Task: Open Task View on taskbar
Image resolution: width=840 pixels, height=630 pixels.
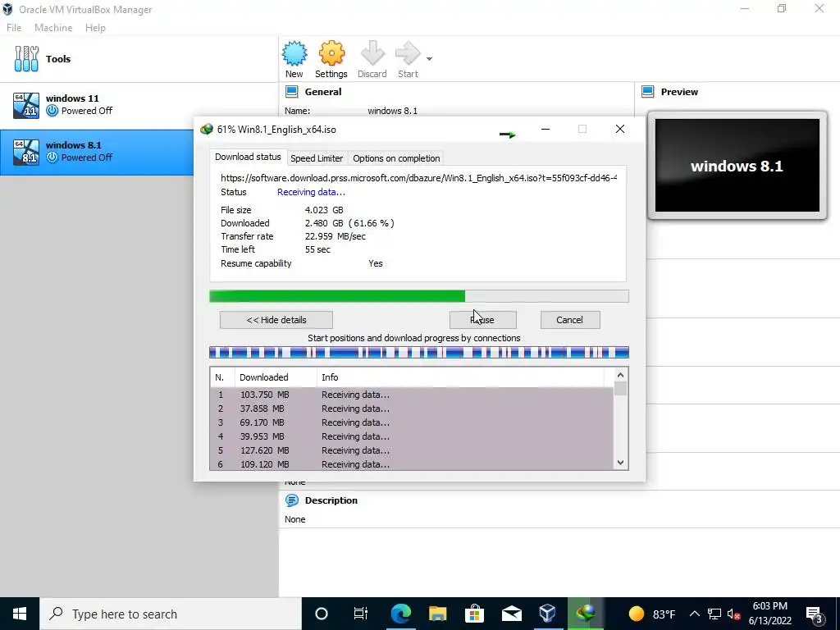Action: coord(361,614)
